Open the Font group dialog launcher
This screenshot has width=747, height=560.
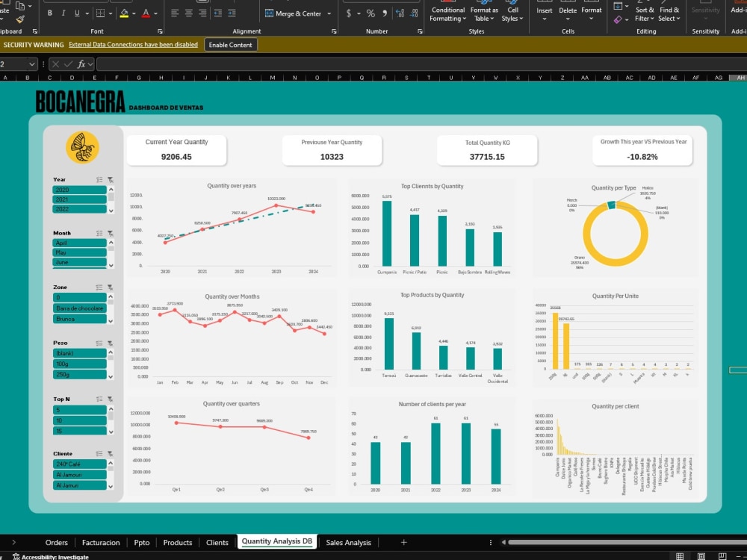(x=160, y=31)
